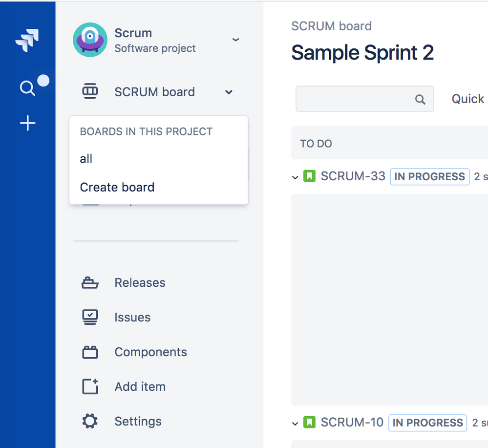The height and width of the screenshot is (448, 488).
Task: Click the SCRUM board icon
Action: click(90, 91)
